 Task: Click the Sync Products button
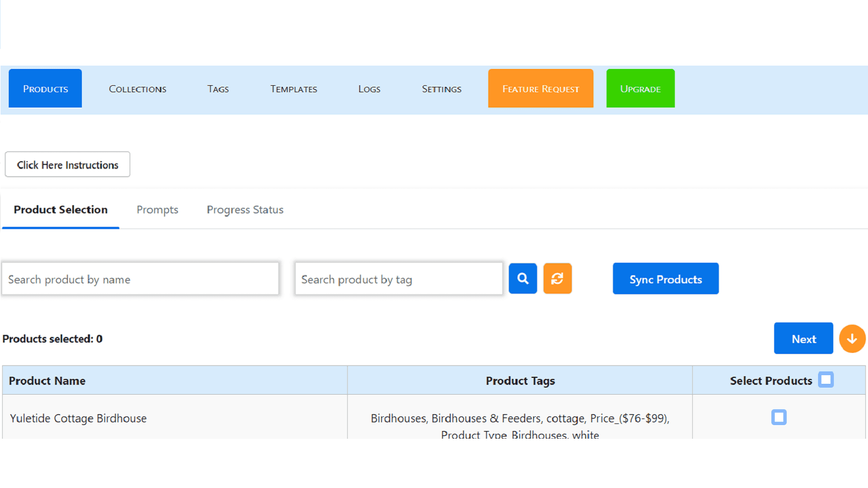click(x=666, y=279)
